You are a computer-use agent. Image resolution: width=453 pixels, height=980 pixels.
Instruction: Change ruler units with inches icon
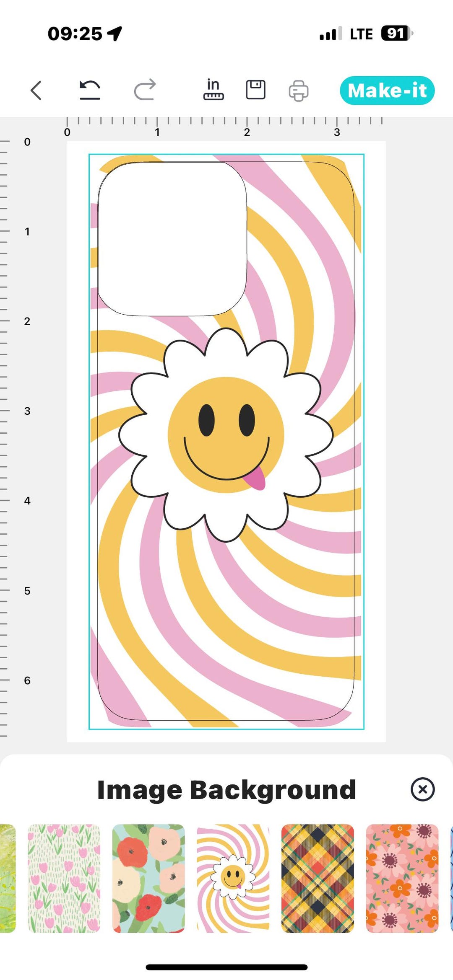coord(213,90)
